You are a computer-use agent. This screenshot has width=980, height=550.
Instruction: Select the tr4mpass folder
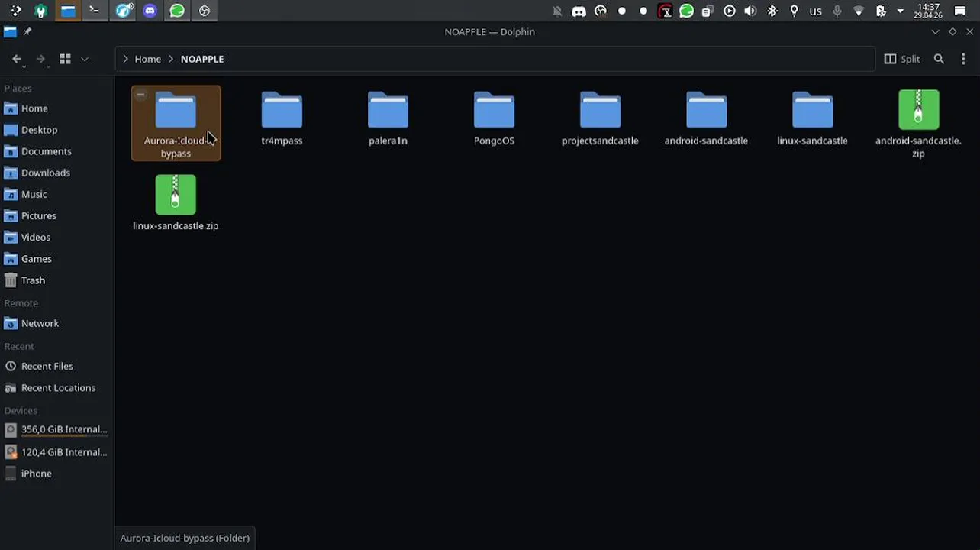point(282,118)
